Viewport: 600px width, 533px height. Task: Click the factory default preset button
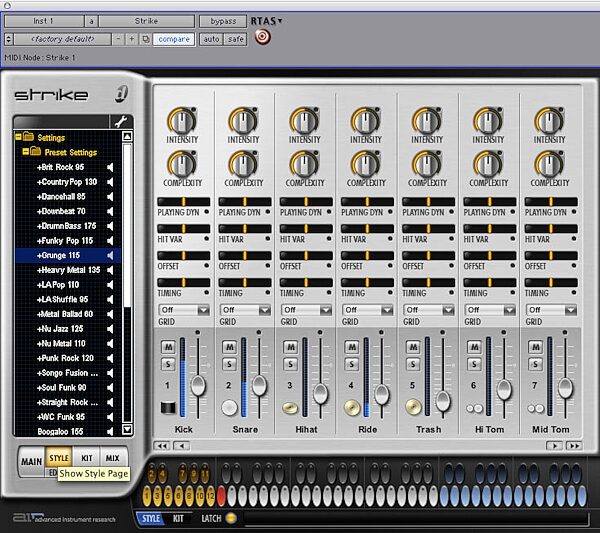(x=63, y=39)
